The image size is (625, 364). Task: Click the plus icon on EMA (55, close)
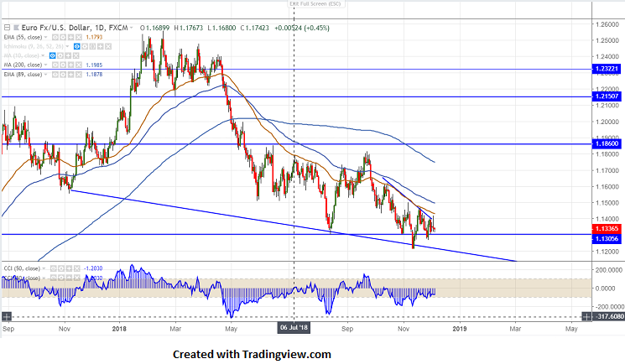coord(71,37)
